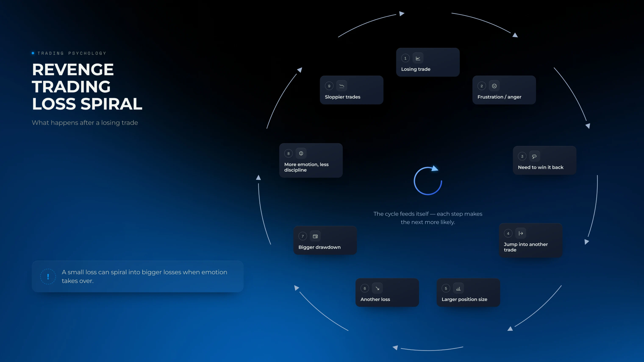Click the downward arrow icon on Another loss
Screen dimensions: 644x362
(x=377, y=288)
